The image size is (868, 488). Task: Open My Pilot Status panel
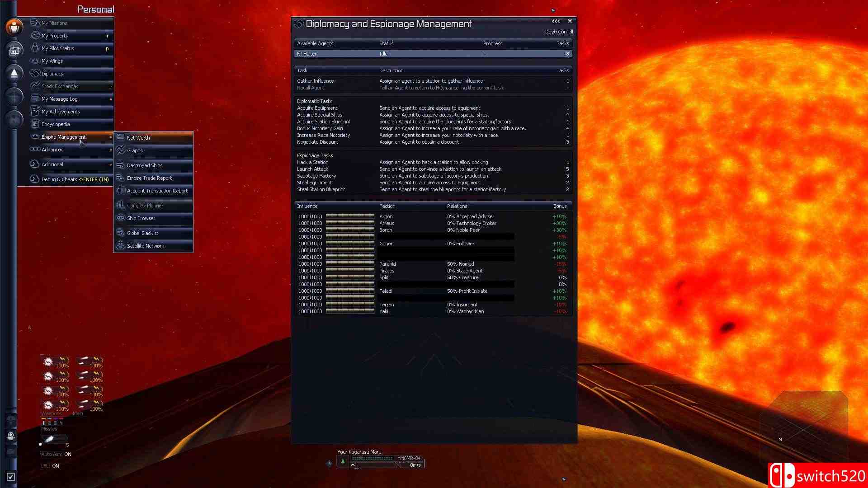click(x=58, y=47)
